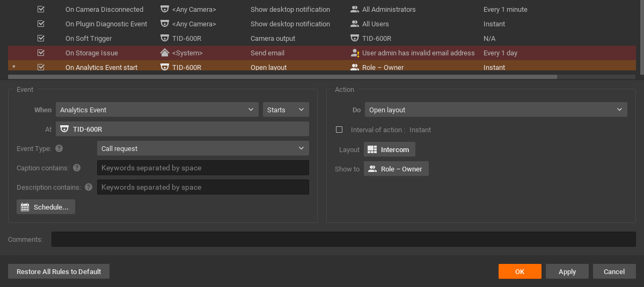The height and width of the screenshot is (287, 644).
Task: Select the On Storage Issue rule row
Action: point(322,53)
